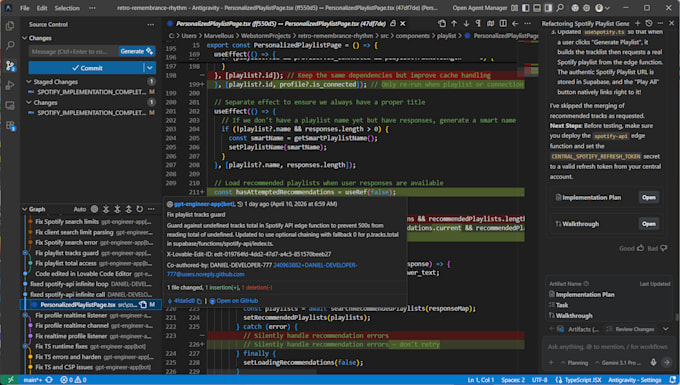Click the commit message input field
Viewport: 680px width, 385px height.
(x=74, y=51)
